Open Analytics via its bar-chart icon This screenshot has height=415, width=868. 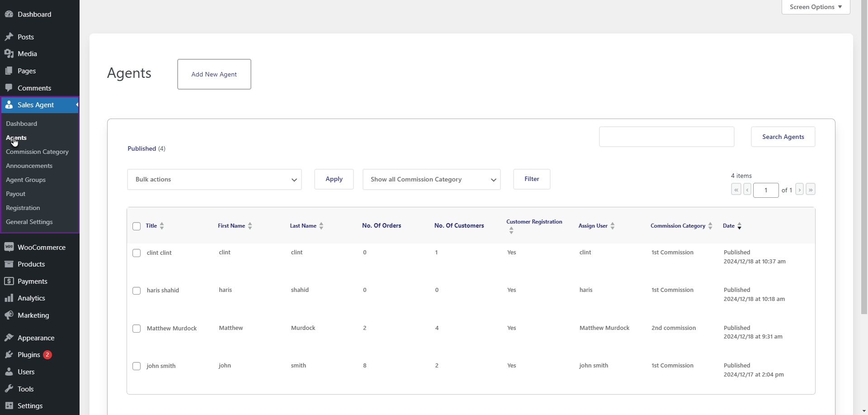click(9, 298)
